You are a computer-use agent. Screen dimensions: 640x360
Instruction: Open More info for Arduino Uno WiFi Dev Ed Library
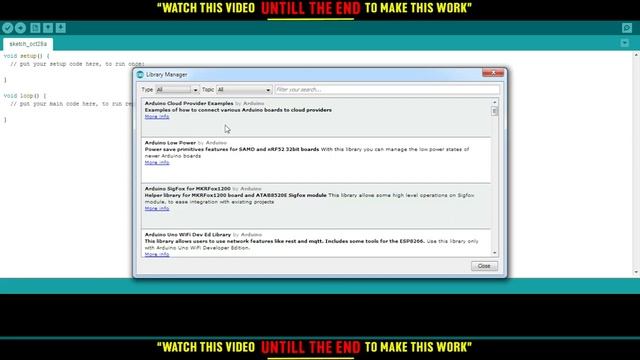click(157, 254)
